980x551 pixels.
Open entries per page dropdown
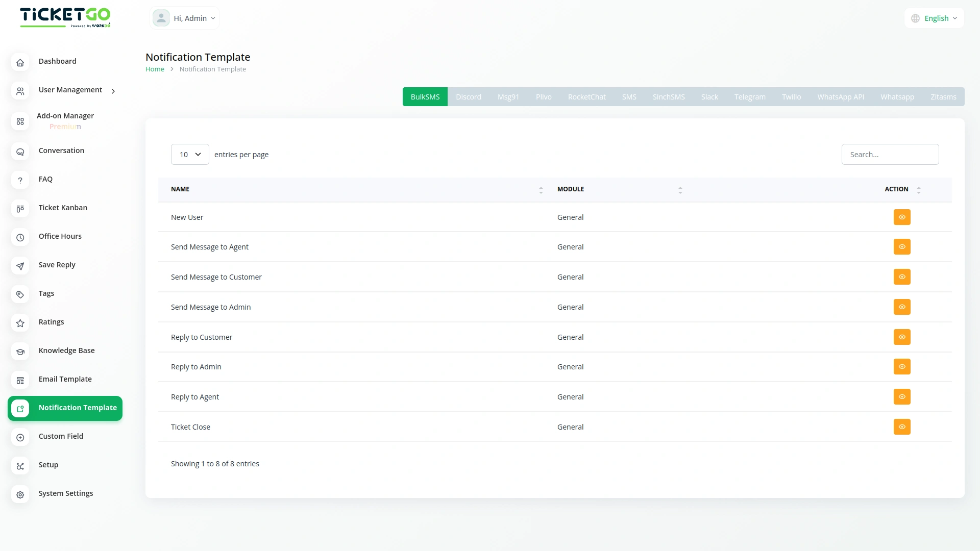(190, 155)
